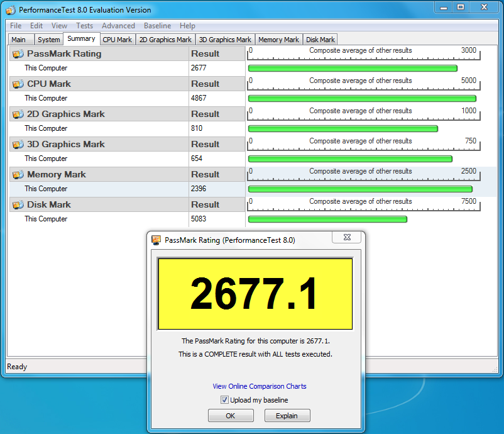Image resolution: width=504 pixels, height=434 pixels.
Task: Click the Memory Mark green result bar
Action: [x=360, y=189]
